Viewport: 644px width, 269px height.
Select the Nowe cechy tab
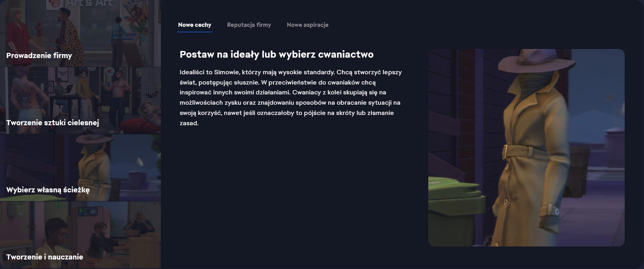pos(194,25)
